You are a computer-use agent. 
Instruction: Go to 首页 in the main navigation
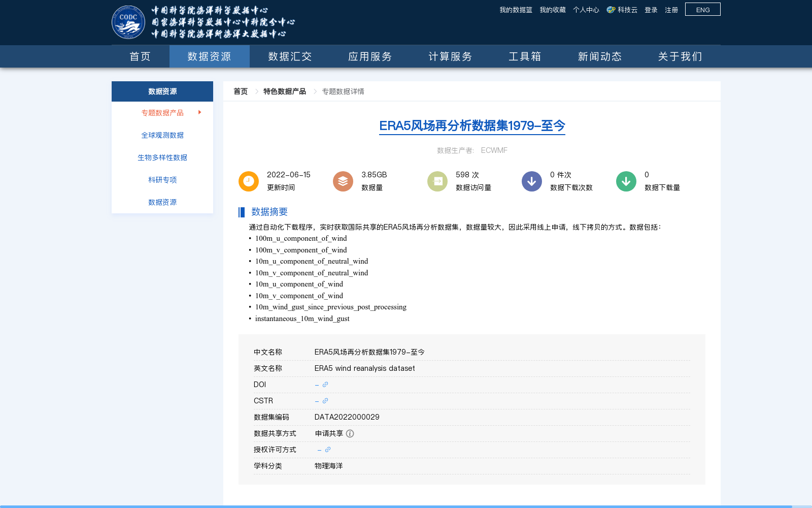pos(140,56)
